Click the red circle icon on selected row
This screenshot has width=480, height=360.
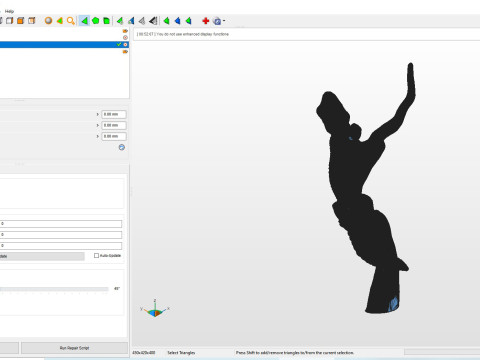coord(125,44)
